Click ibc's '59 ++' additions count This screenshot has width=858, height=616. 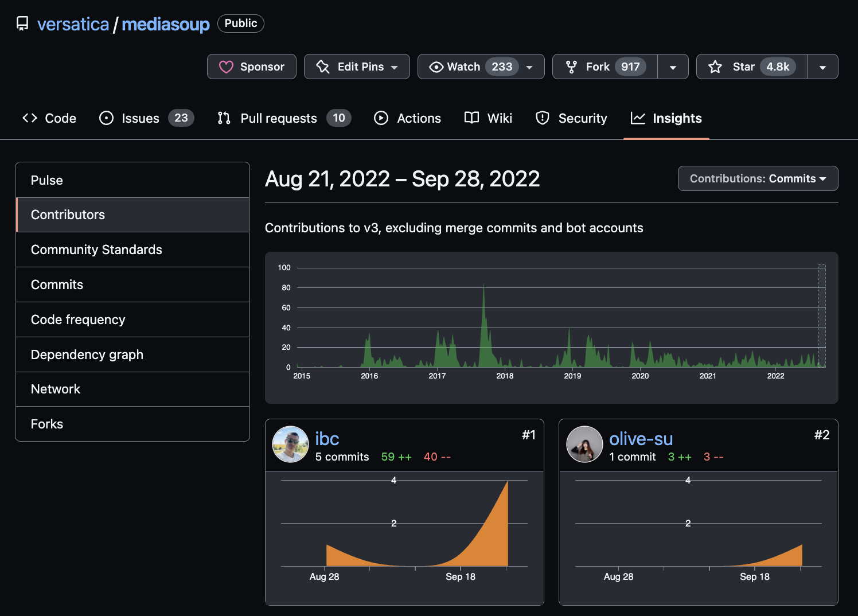pyautogui.click(x=396, y=457)
